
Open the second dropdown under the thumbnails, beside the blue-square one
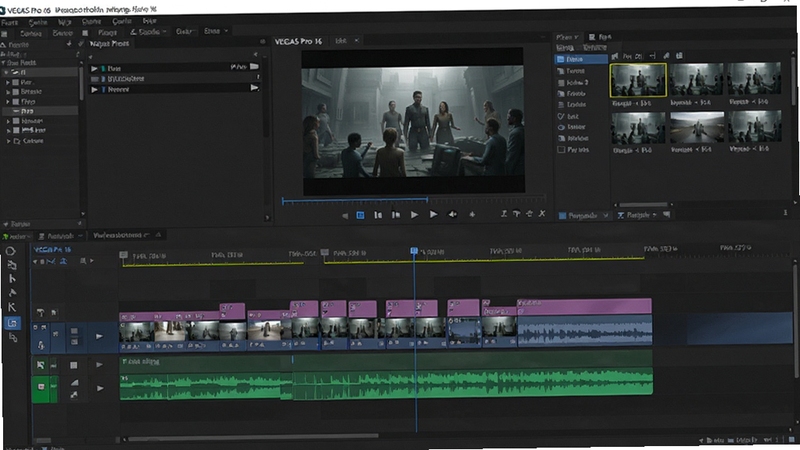pos(638,215)
